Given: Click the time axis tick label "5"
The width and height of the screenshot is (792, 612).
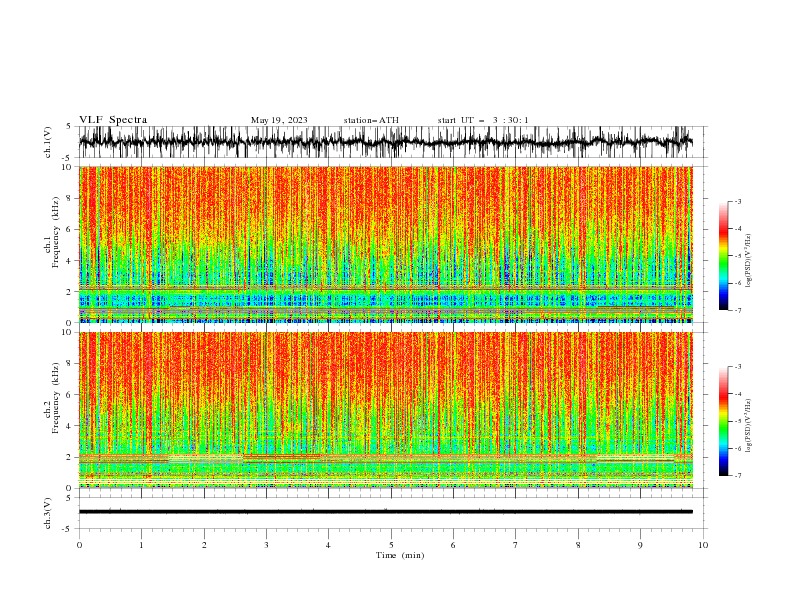Looking at the screenshot, I should 391,545.
